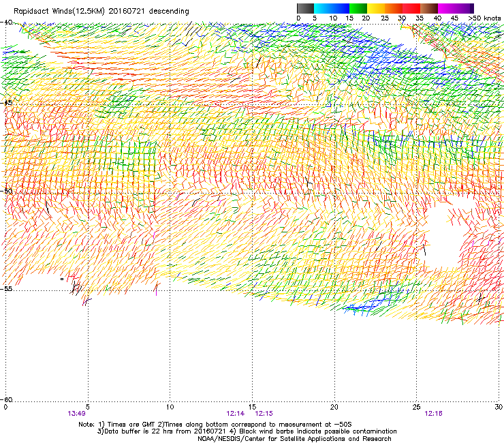This screenshot has height=443, width=504.
Task: Select the color legend's "10" label
Action: 333,18
